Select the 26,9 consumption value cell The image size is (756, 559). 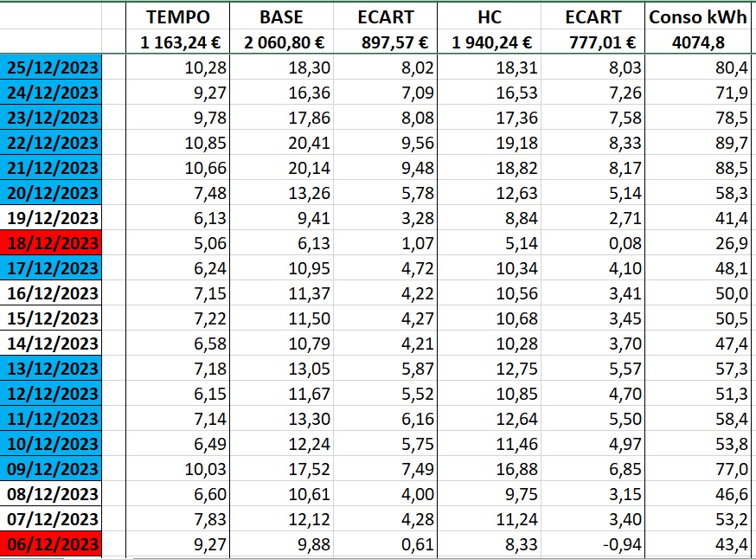[697, 243]
